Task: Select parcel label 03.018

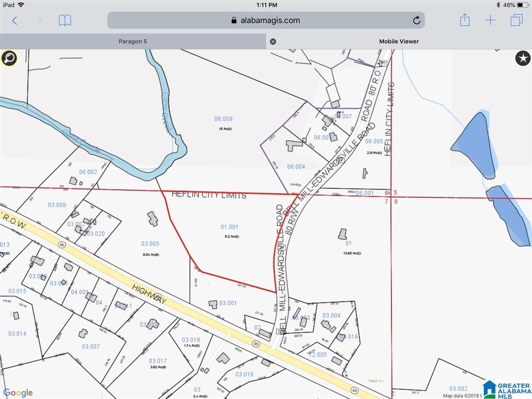Action: coord(191,340)
